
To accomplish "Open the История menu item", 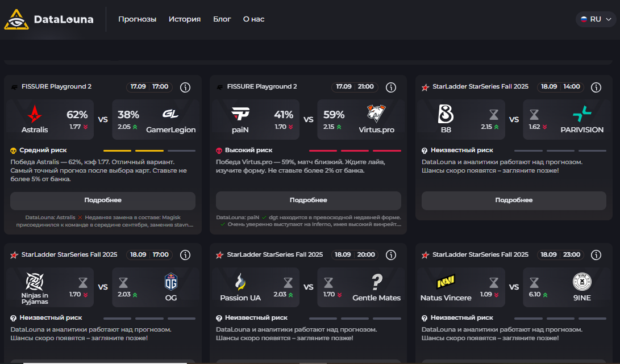I will pyautogui.click(x=185, y=19).
